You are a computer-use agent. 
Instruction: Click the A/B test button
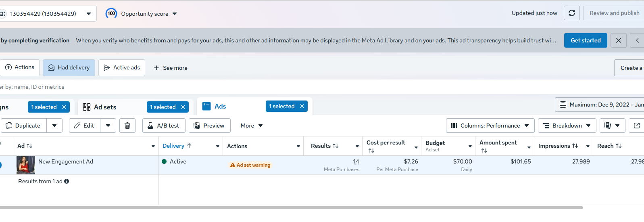tap(164, 126)
